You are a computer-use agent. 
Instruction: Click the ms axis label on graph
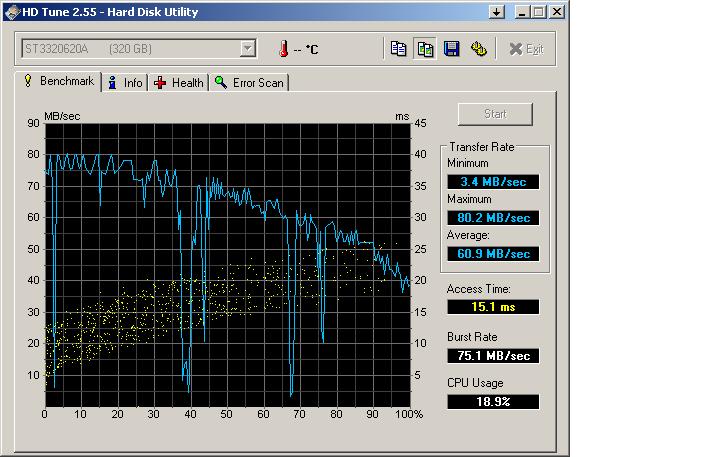pyautogui.click(x=402, y=117)
